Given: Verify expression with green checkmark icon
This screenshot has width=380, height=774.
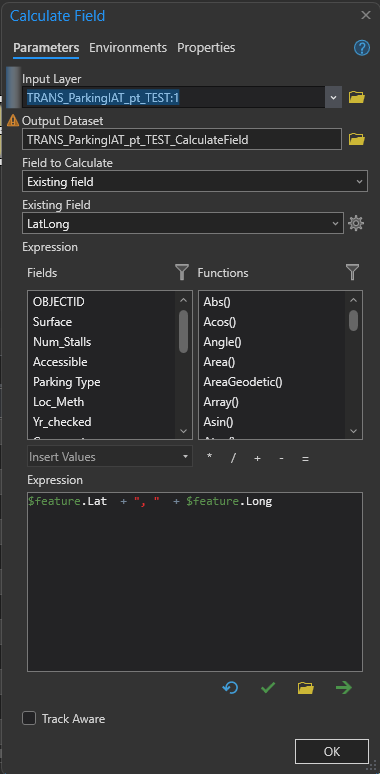Looking at the screenshot, I should [267, 687].
